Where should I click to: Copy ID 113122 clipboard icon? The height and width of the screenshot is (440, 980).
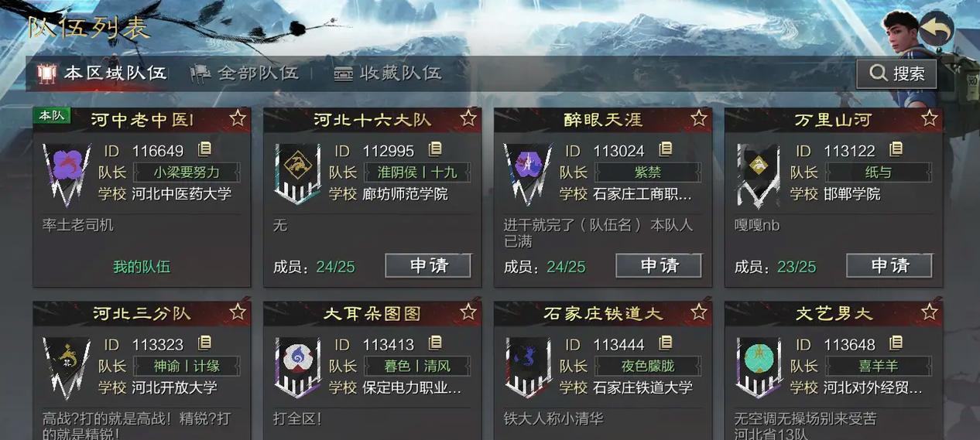[x=896, y=150]
